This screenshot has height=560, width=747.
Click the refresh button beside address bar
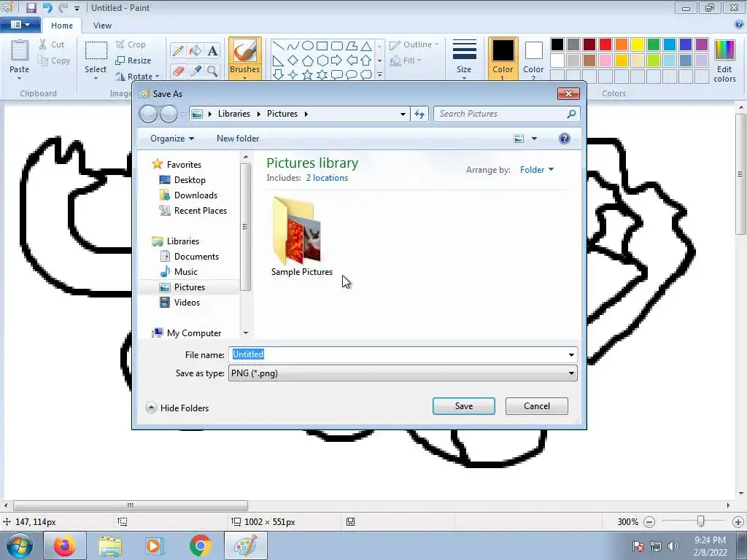click(419, 114)
